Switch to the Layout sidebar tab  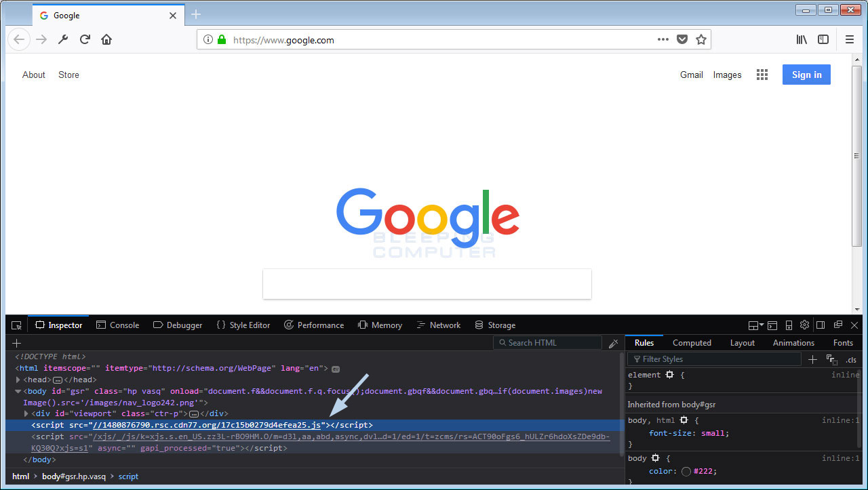(742, 343)
